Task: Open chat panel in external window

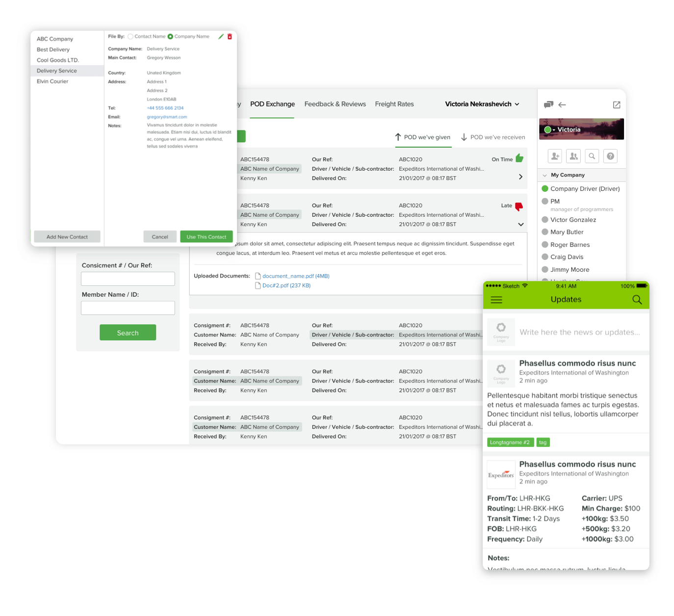Action: (x=617, y=105)
